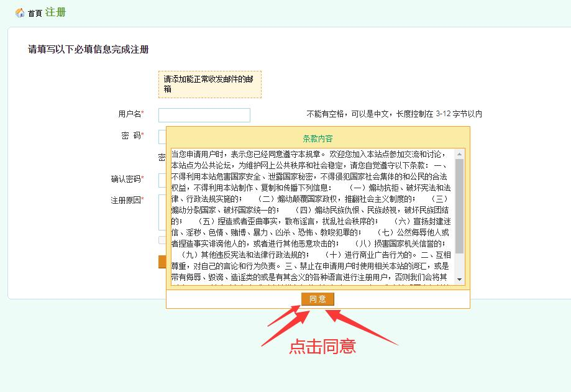Select the 注册 breadcrumb title
This screenshot has height=392, width=571.
click(x=55, y=12)
